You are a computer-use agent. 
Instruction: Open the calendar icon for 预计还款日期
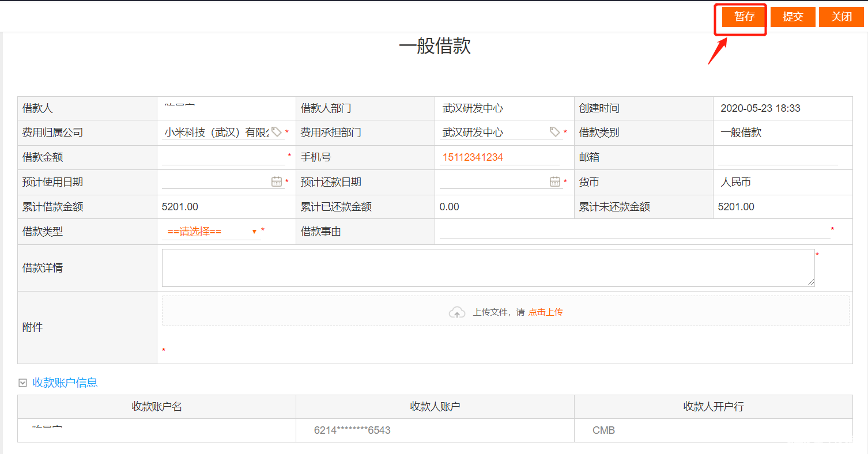coord(555,181)
